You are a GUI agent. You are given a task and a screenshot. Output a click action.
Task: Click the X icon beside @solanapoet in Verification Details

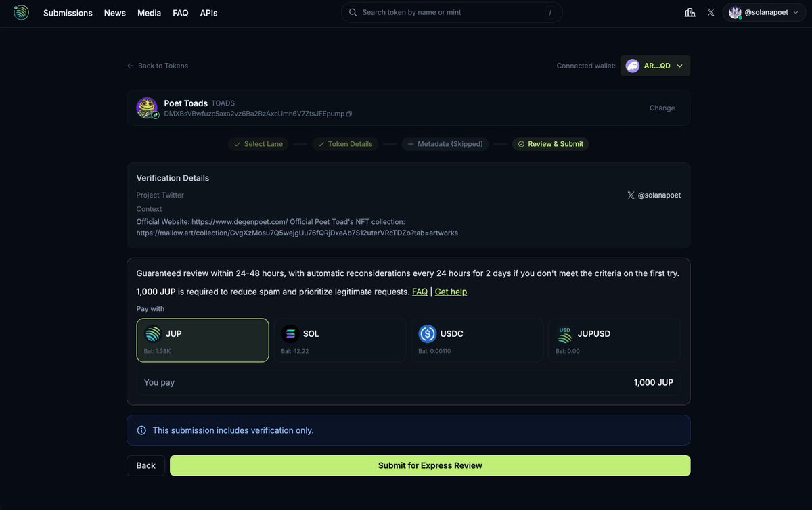(x=631, y=195)
